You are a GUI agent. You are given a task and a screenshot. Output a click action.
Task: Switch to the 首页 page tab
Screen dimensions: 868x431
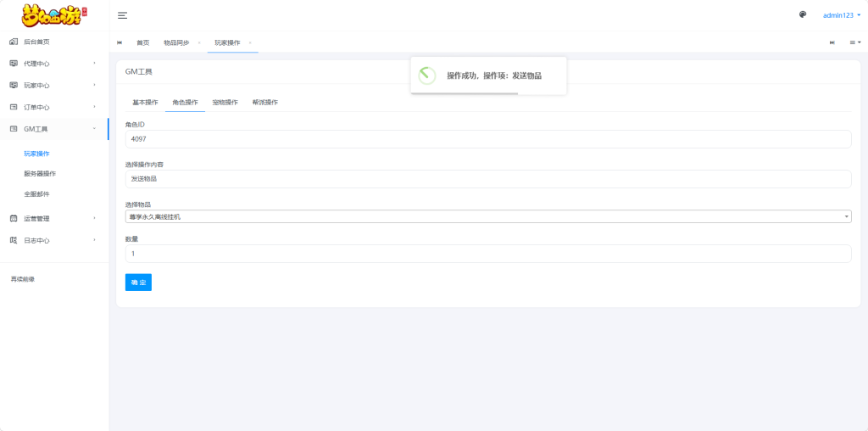[142, 42]
